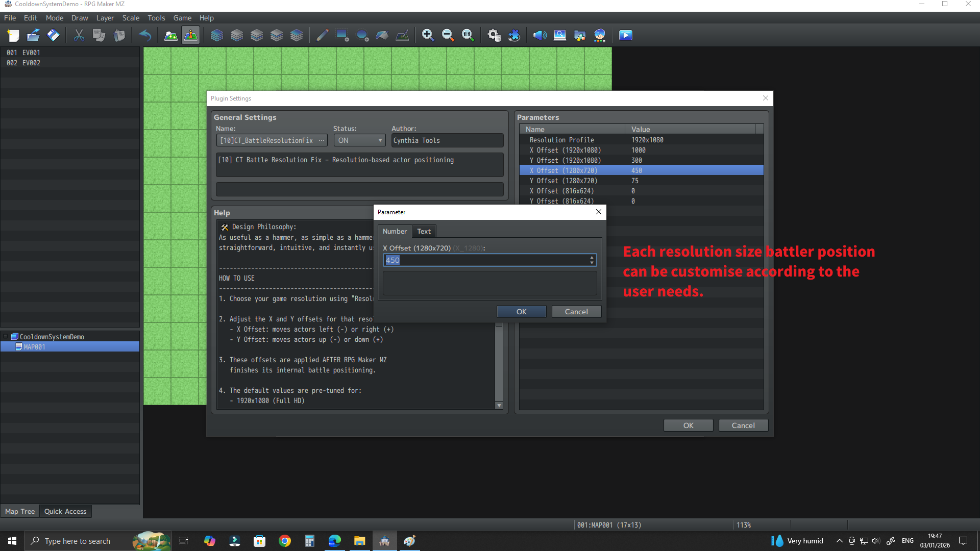Select EV002 in the event list
The image size is (980, 551).
point(70,63)
